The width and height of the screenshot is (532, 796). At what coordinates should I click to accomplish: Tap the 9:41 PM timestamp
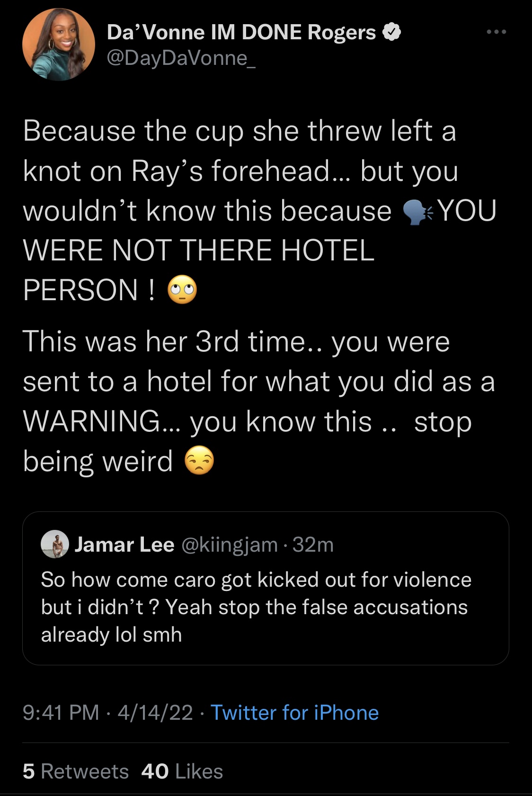tap(61, 713)
